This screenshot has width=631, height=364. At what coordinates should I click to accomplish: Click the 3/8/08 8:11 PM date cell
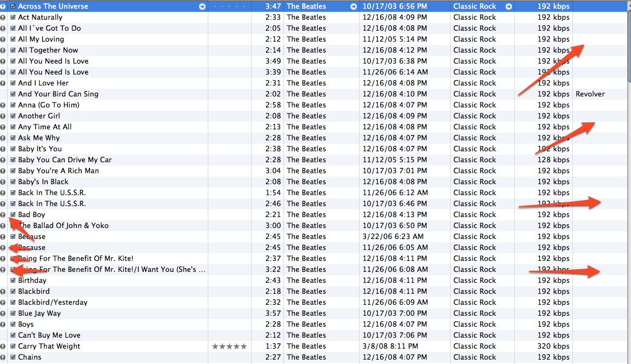click(x=390, y=346)
